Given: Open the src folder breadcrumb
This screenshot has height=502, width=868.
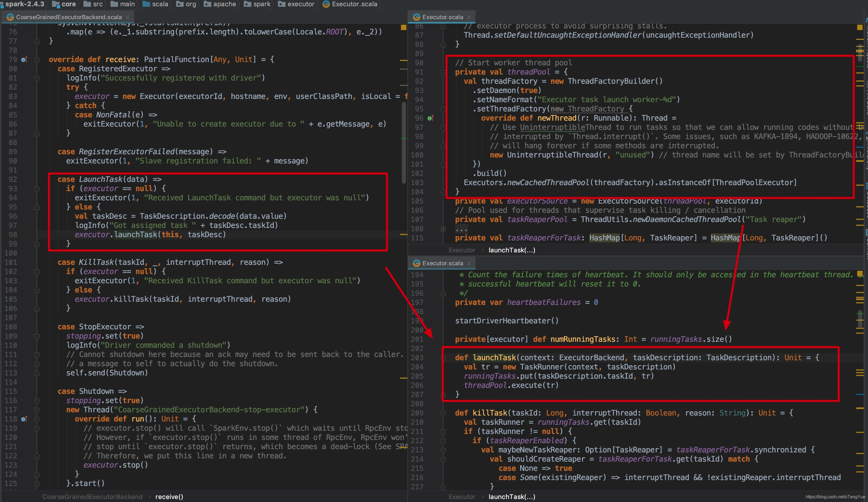Looking at the screenshot, I should click(93, 4).
